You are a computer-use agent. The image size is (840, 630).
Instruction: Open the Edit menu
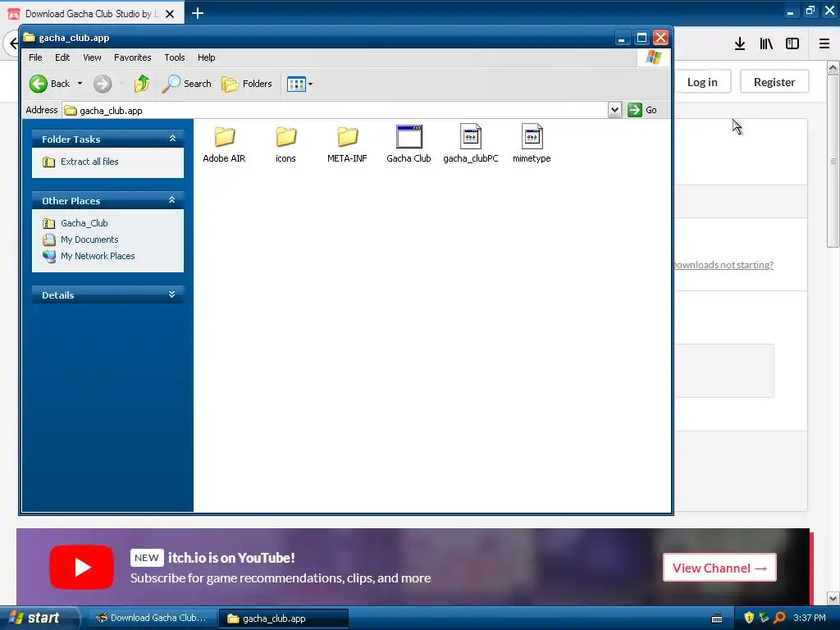62,57
